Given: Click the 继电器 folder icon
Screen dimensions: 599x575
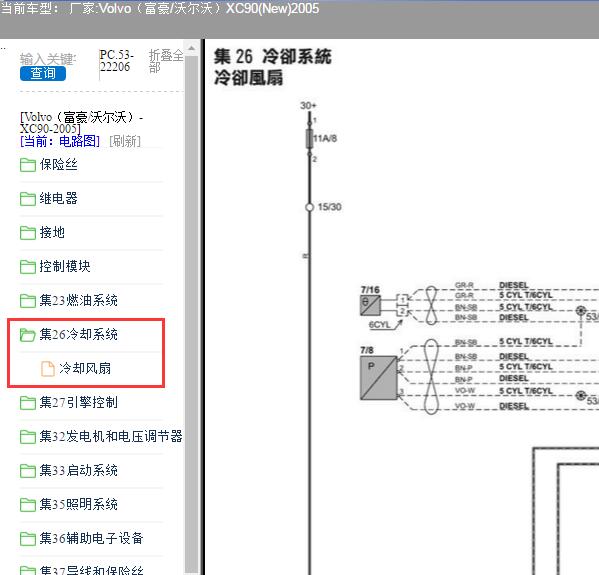Looking at the screenshot, I should pyautogui.click(x=28, y=199).
